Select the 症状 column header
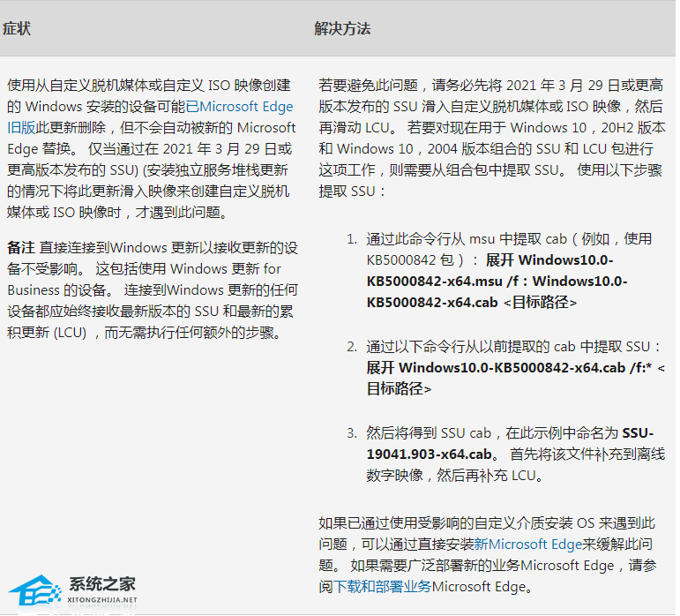This screenshot has width=680, height=616. (17, 28)
